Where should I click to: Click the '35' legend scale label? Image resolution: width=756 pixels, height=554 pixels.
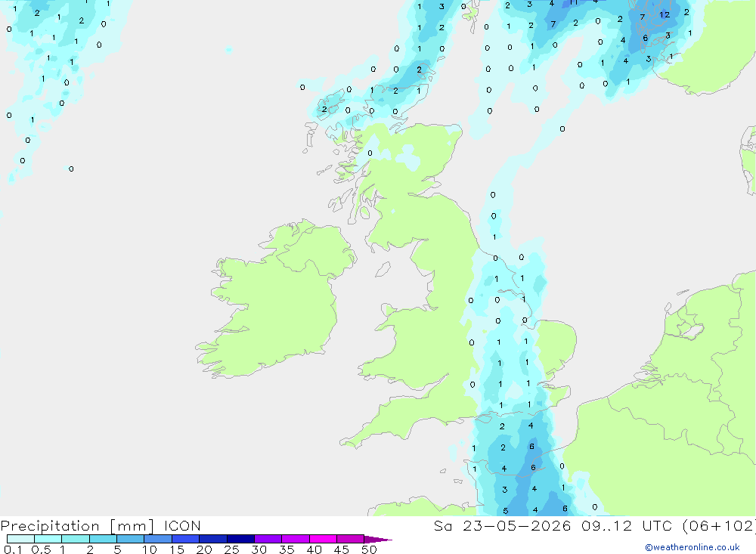point(287,549)
